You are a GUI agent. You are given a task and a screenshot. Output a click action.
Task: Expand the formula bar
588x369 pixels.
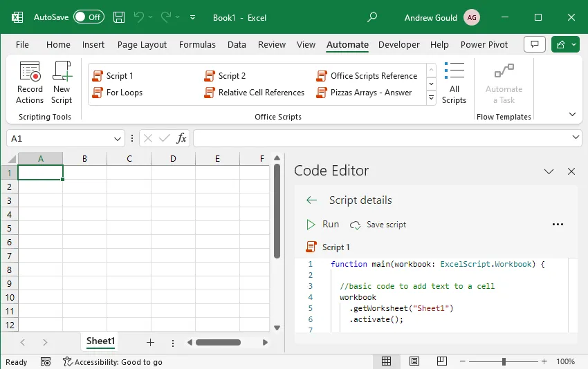tap(576, 137)
